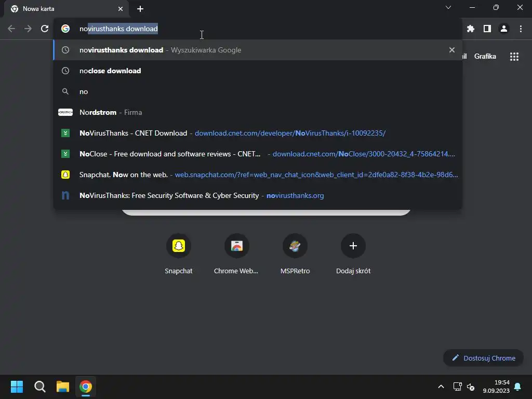Open the Chrome profile avatar
The image size is (532, 399).
pyautogui.click(x=504, y=29)
